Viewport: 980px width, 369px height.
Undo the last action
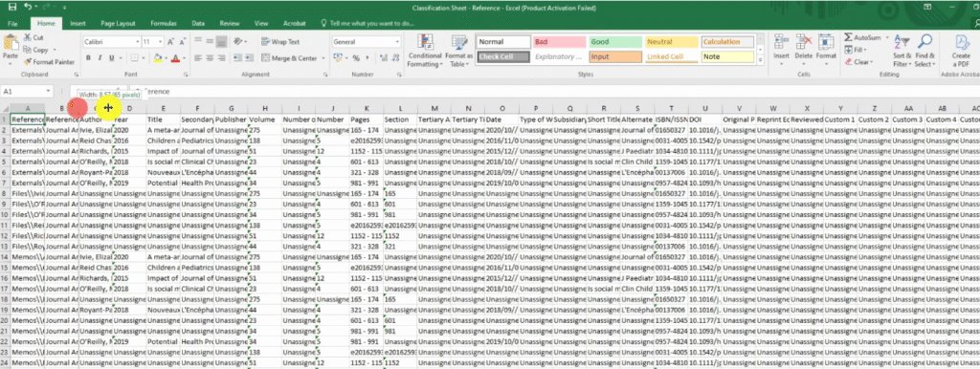(x=28, y=7)
